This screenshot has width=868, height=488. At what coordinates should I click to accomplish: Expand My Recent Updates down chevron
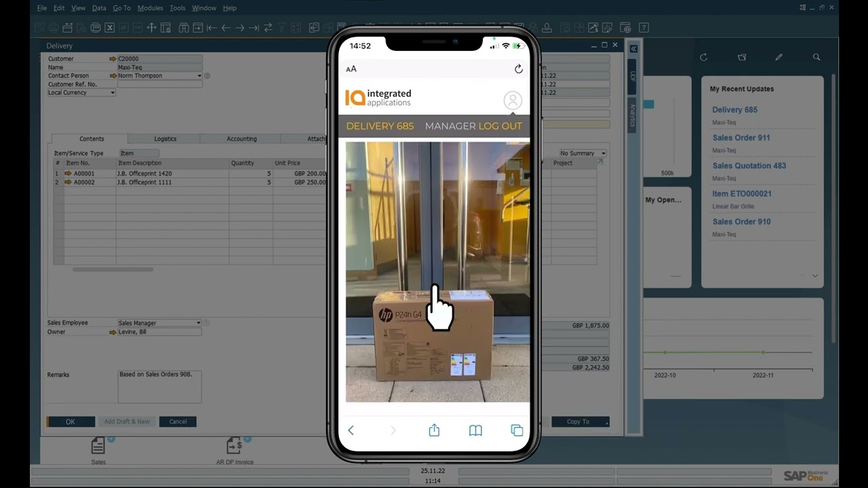[815, 276]
